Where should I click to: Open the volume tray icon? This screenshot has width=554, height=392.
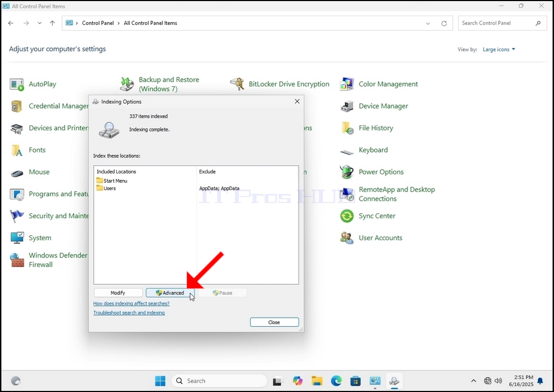pyautogui.click(x=498, y=381)
